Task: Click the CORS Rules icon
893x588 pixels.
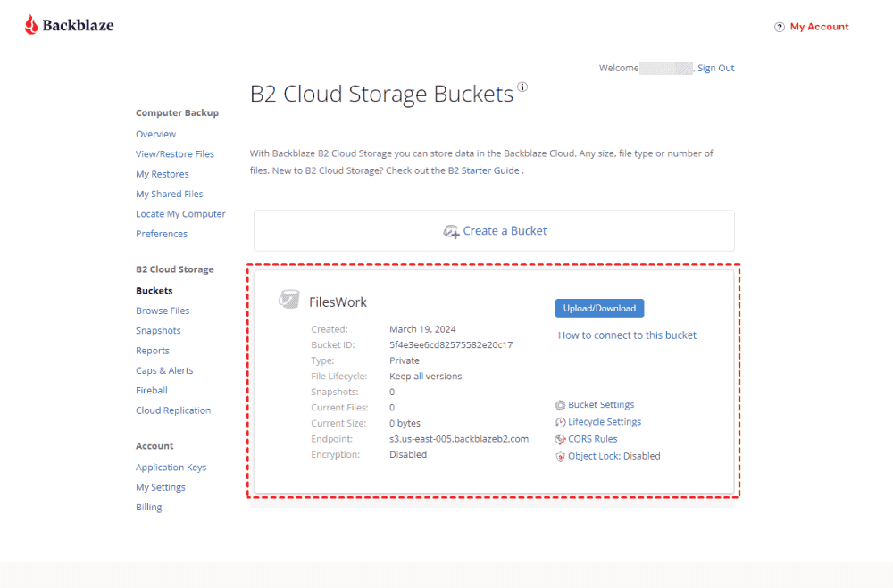Action: click(560, 439)
